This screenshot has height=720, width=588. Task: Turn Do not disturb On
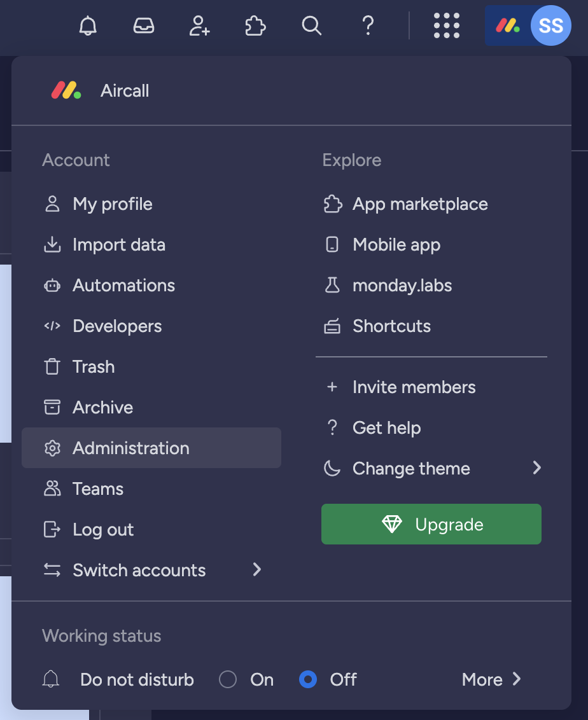click(228, 679)
